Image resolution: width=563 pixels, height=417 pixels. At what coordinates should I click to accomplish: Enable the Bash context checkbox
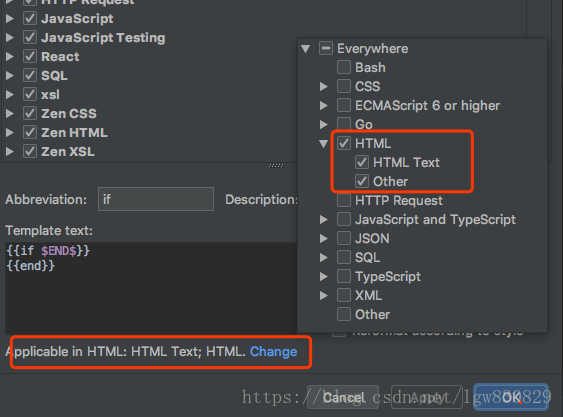pyautogui.click(x=344, y=67)
